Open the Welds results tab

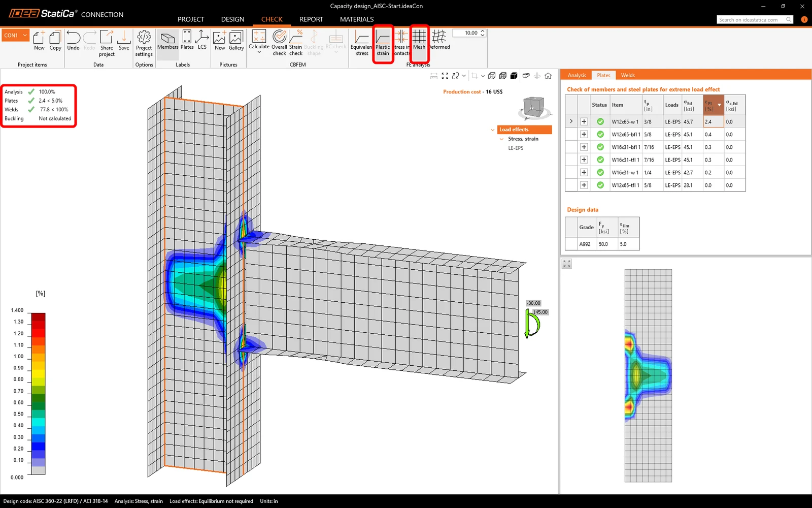628,75
